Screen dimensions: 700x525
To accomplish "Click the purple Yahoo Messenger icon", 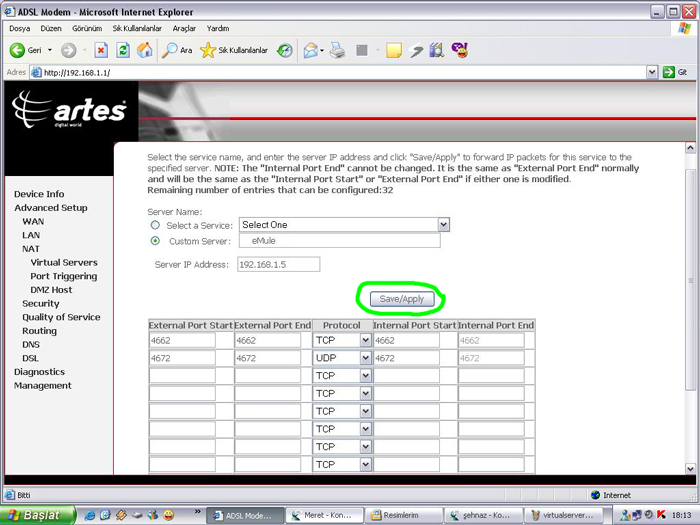I will pos(459,50).
